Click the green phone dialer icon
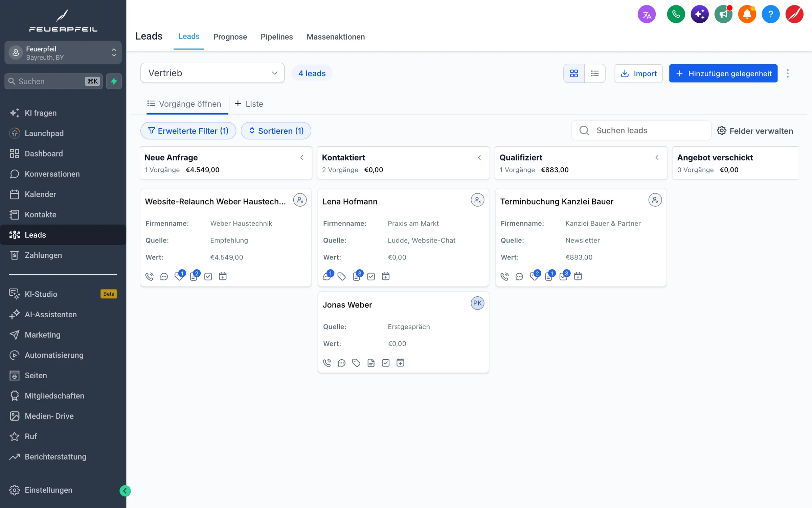This screenshot has height=508, width=812. click(676, 15)
